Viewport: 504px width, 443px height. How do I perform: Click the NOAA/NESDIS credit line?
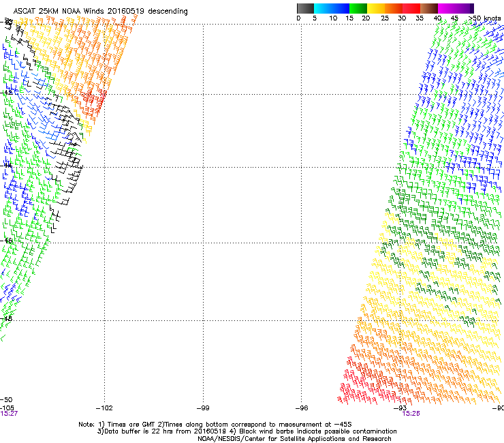[294, 439]
